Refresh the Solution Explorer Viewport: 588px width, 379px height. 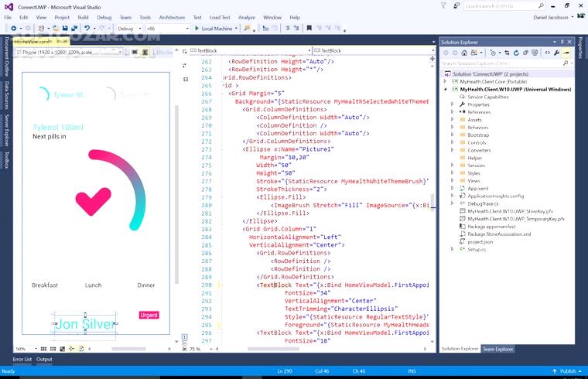click(x=516, y=53)
